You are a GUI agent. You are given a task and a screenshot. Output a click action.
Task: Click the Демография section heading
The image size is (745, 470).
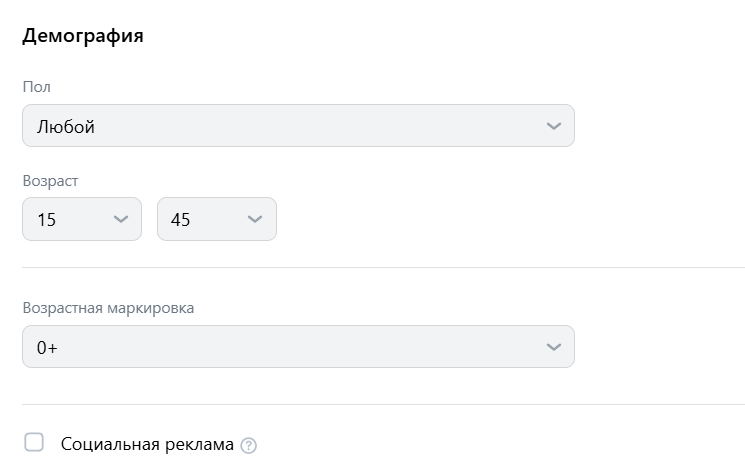[x=83, y=37]
